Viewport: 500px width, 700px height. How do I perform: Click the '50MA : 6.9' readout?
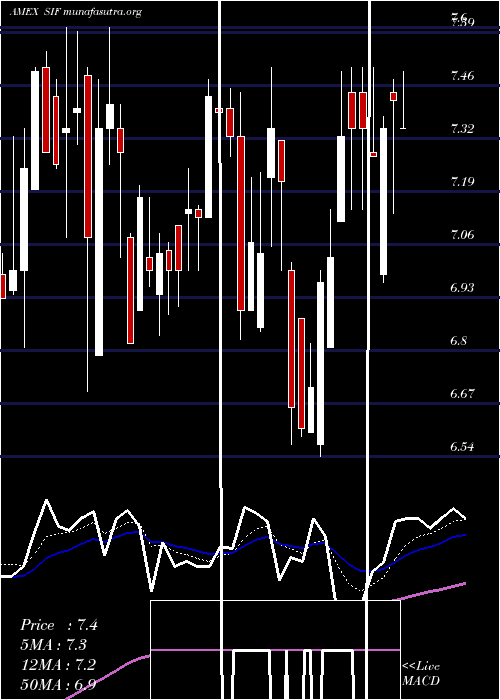(58, 684)
